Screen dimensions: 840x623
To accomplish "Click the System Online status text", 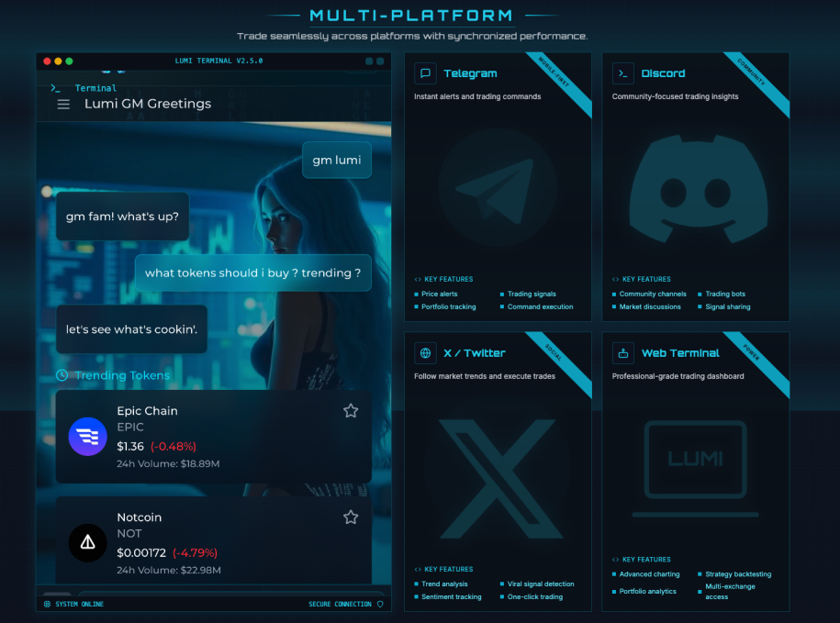I will point(79,605).
